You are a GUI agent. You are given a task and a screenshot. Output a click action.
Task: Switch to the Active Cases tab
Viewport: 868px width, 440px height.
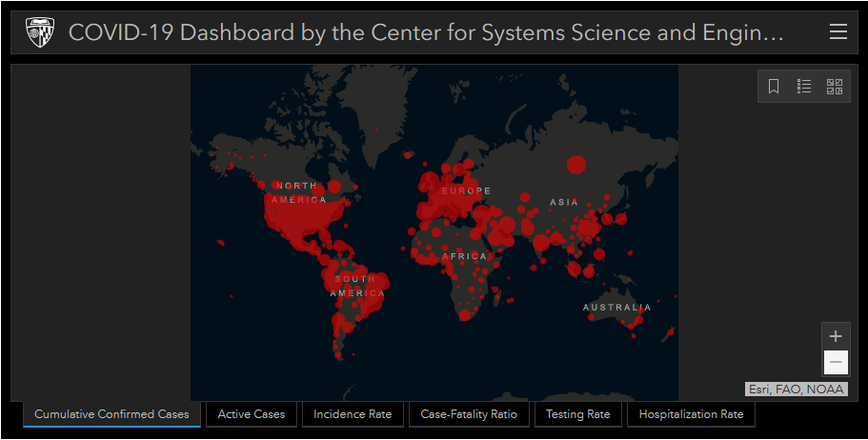click(252, 414)
